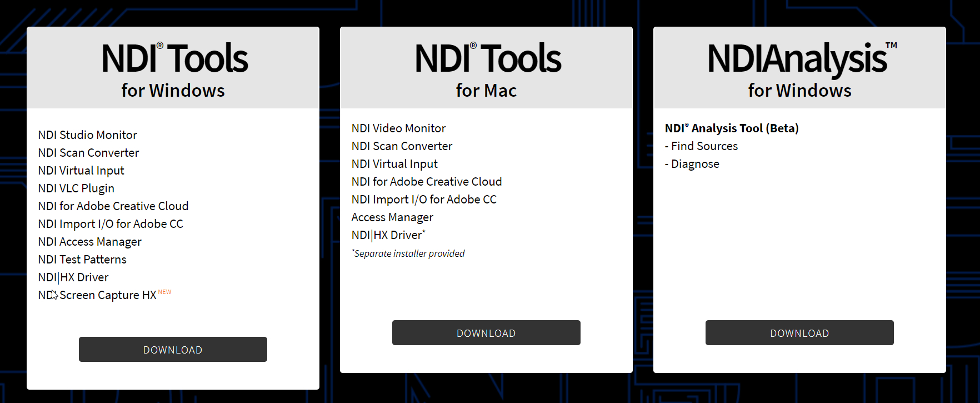This screenshot has height=403, width=980.
Task: Click NDI Virtual Input under Windows tools
Action: pyautogui.click(x=81, y=171)
